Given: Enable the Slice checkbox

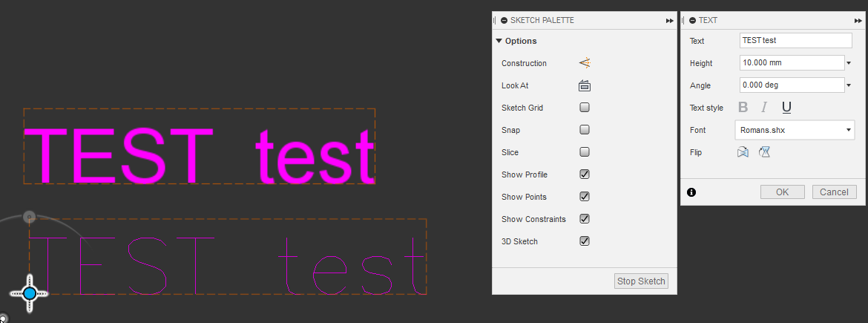Looking at the screenshot, I should tap(585, 151).
